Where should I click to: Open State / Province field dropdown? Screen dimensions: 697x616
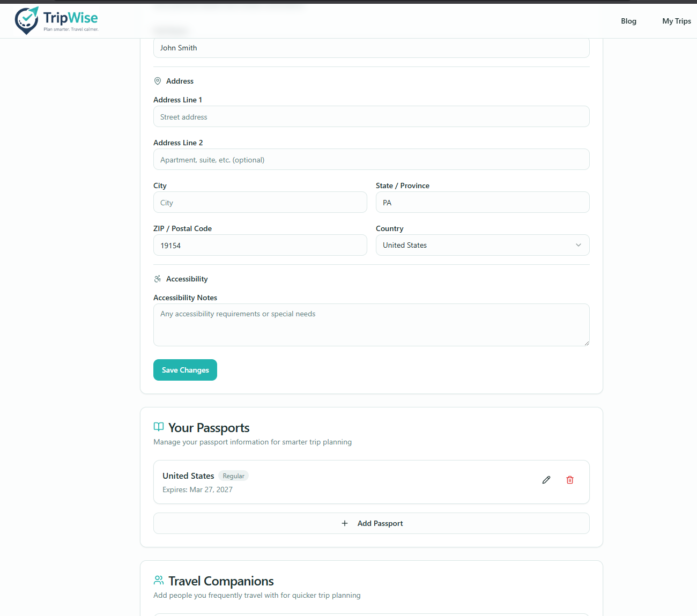[x=482, y=202]
